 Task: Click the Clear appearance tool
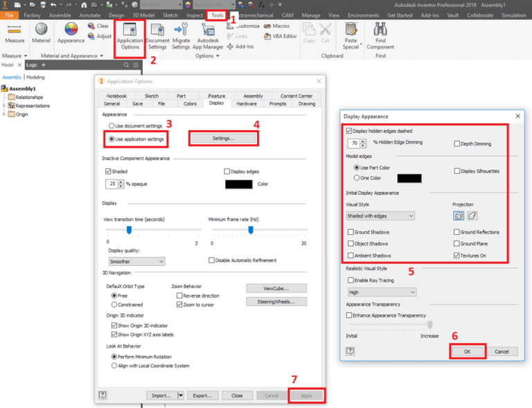[98, 26]
